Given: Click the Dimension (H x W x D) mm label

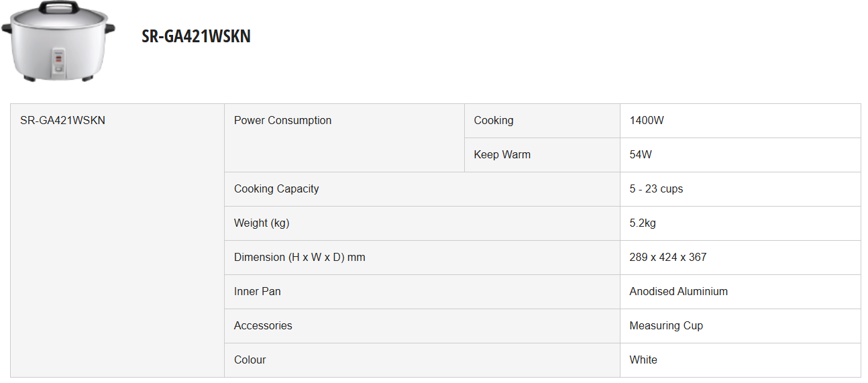Looking at the screenshot, I should tap(299, 258).
